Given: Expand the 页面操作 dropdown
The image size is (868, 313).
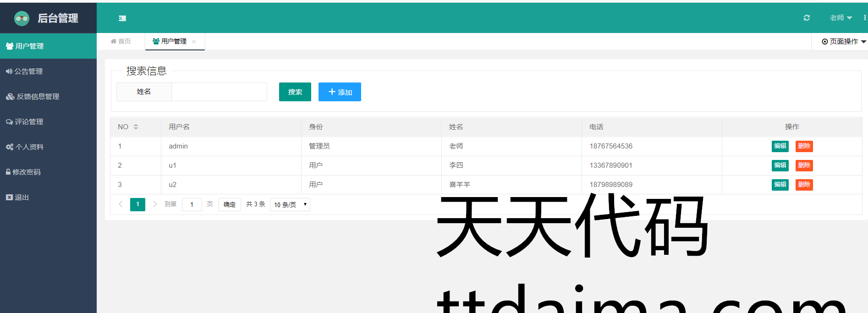Looking at the screenshot, I should click(843, 42).
